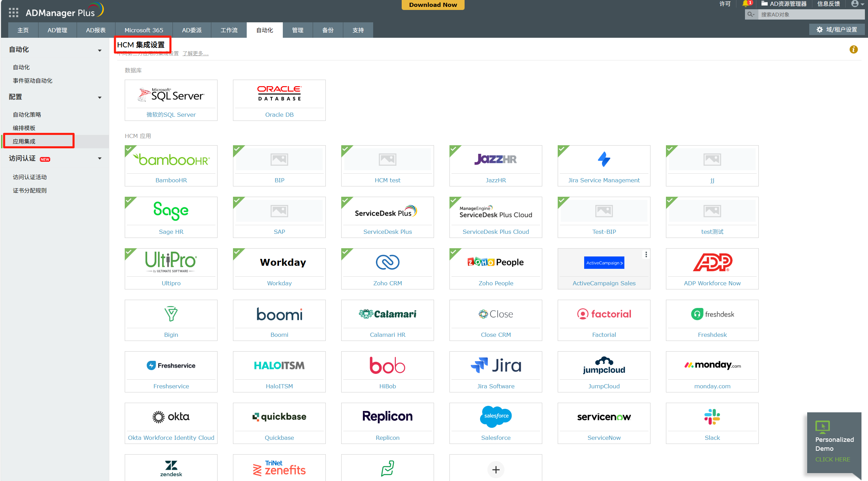The image size is (868, 481).
Task: Open the AD资源管理器 link
Action: coord(784,4)
